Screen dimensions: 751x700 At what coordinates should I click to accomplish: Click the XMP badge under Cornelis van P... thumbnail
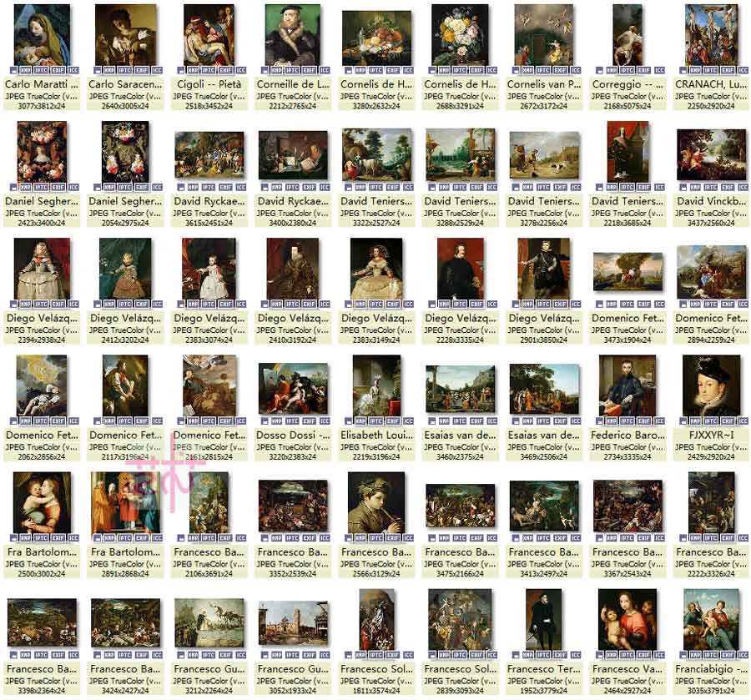tap(527, 70)
